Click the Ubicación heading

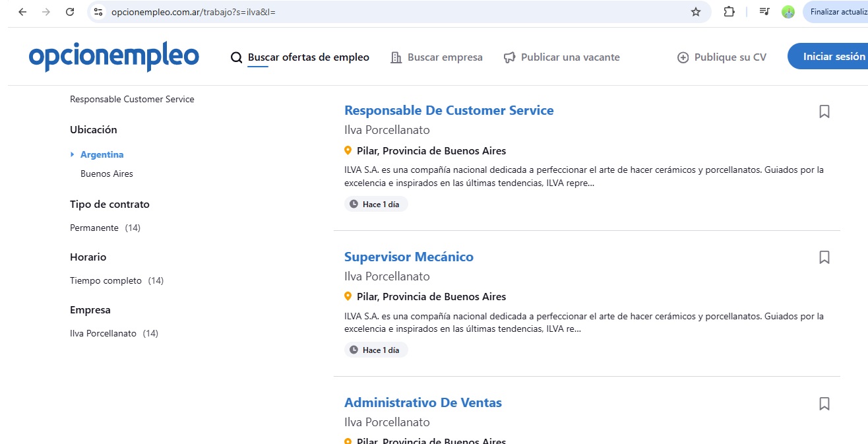point(94,130)
